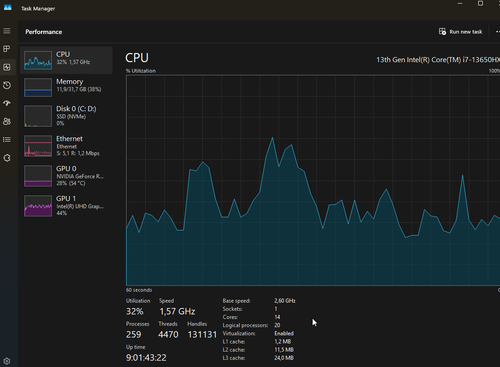Viewport: 500px width, 367px height.
Task: Click the 13th Gen Intel Core processor name
Action: coord(438,60)
